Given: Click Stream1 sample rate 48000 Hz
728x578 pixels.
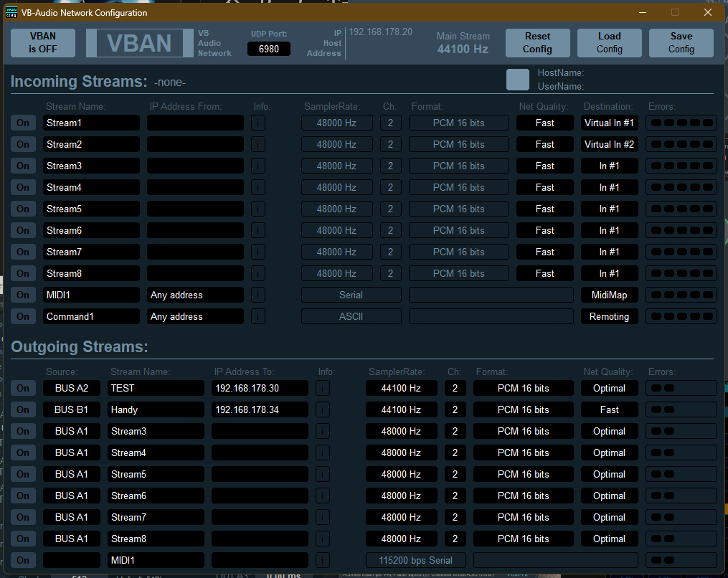Looking at the screenshot, I should (x=336, y=123).
